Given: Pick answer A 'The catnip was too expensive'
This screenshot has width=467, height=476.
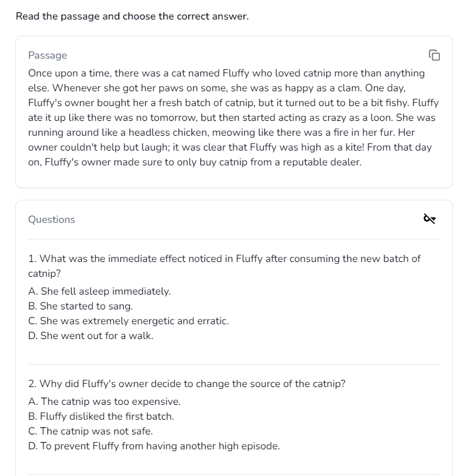Looking at the screenshot, I should pos(105,401).
